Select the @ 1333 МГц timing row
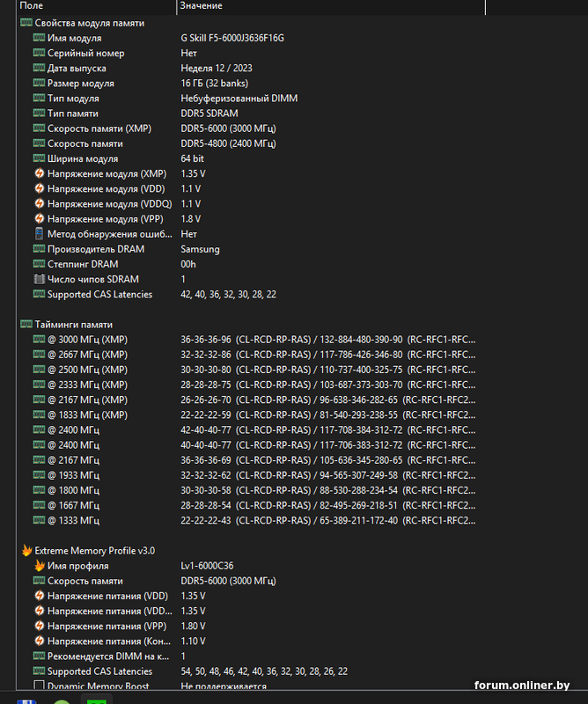The image size is (588, 704). coord(73,520)
